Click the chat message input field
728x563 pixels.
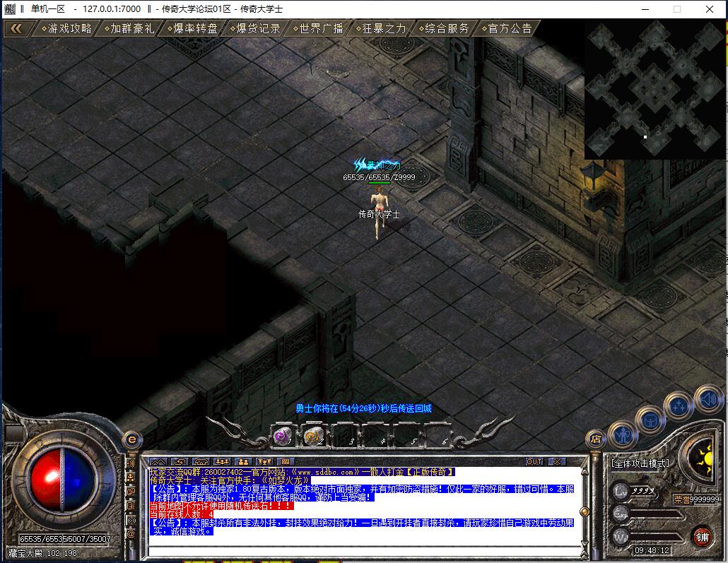click(364, 552)
